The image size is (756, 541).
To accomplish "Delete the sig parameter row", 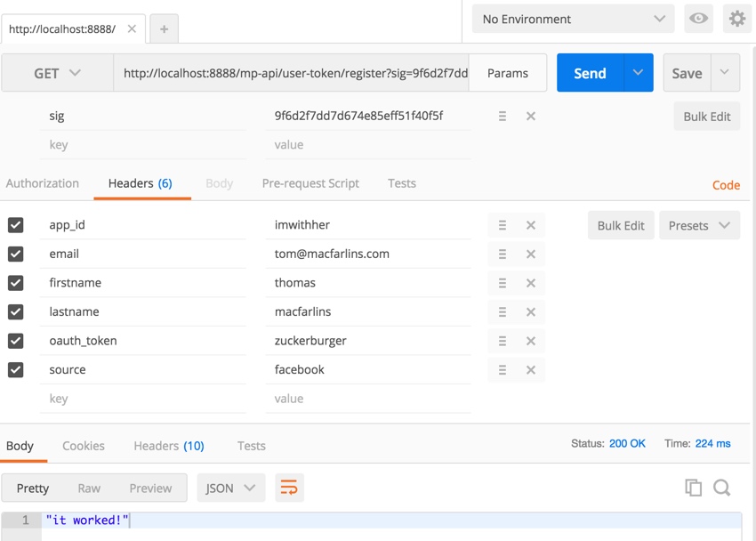I will point(531,116).
